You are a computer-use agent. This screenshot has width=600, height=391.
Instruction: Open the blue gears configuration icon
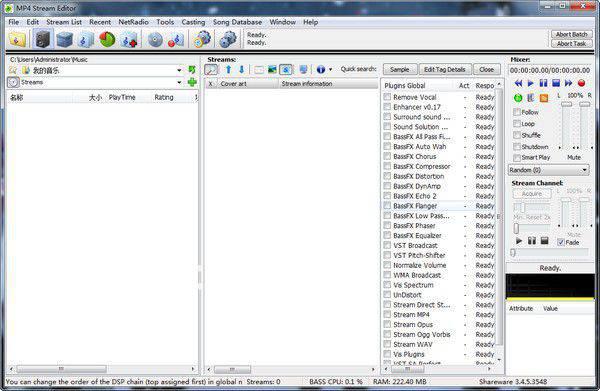[x=228, y=40]
